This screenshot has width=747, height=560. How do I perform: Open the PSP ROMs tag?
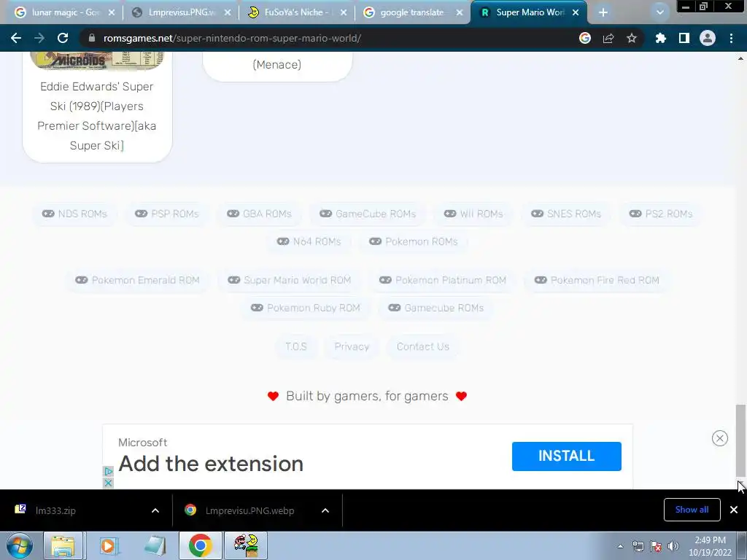[x=167, y=214]
